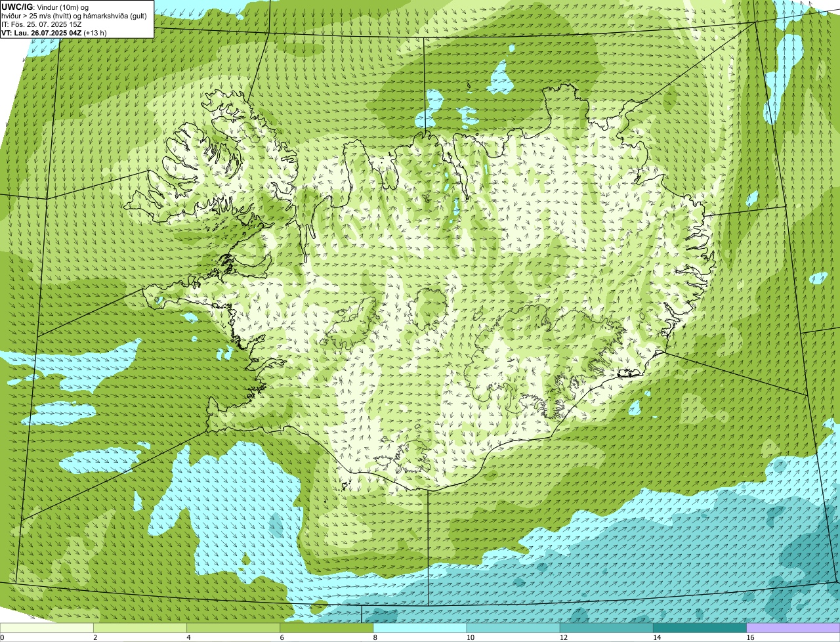Click the legend tick label '10'
The image size is (840, 642).
471,637
